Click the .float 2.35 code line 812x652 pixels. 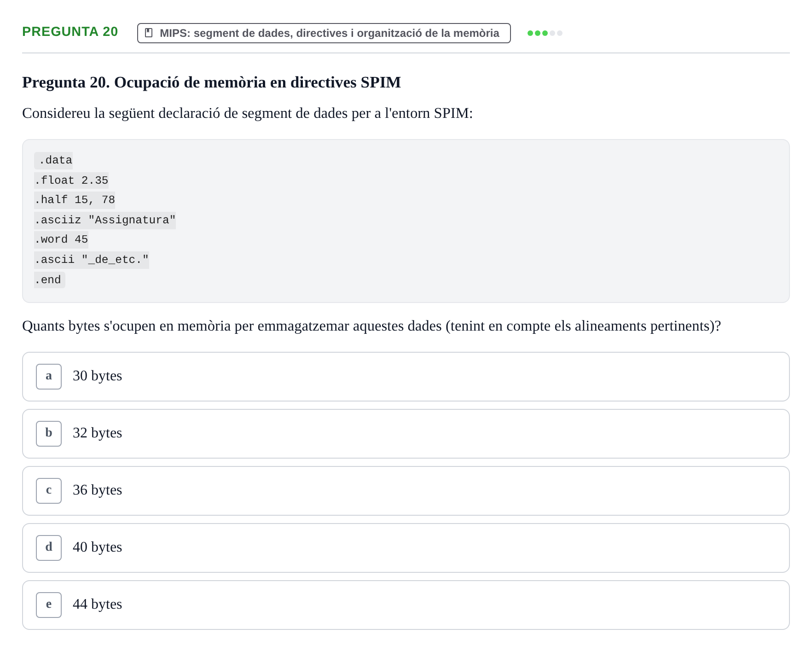(x=71, y=180)
